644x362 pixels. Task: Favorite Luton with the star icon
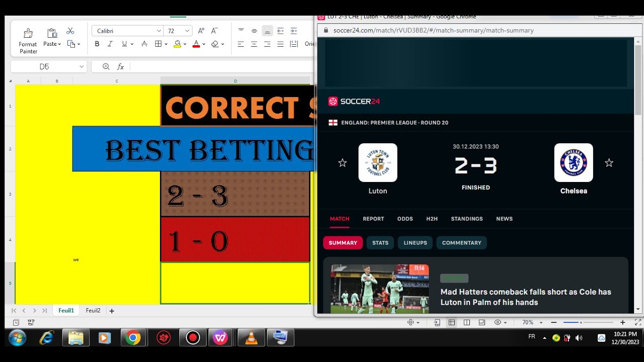coord(342,163)
